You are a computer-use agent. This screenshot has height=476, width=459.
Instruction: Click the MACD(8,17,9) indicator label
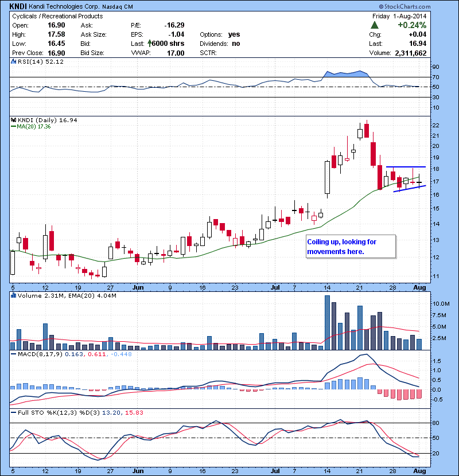40,354
